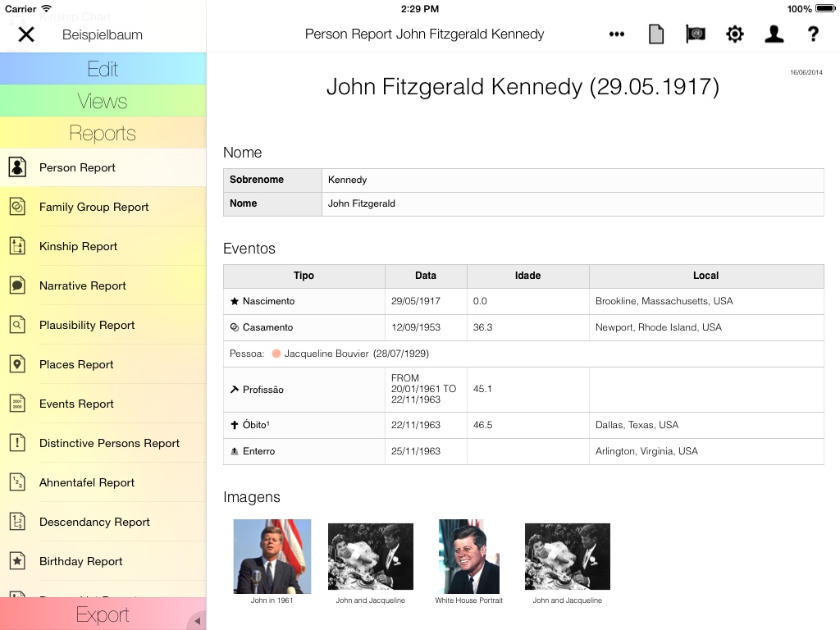Image resolution: width=840 pixels, height=630 pixels.
Task: Open the White House Portrait image
Action: click(x=468, y=556)
